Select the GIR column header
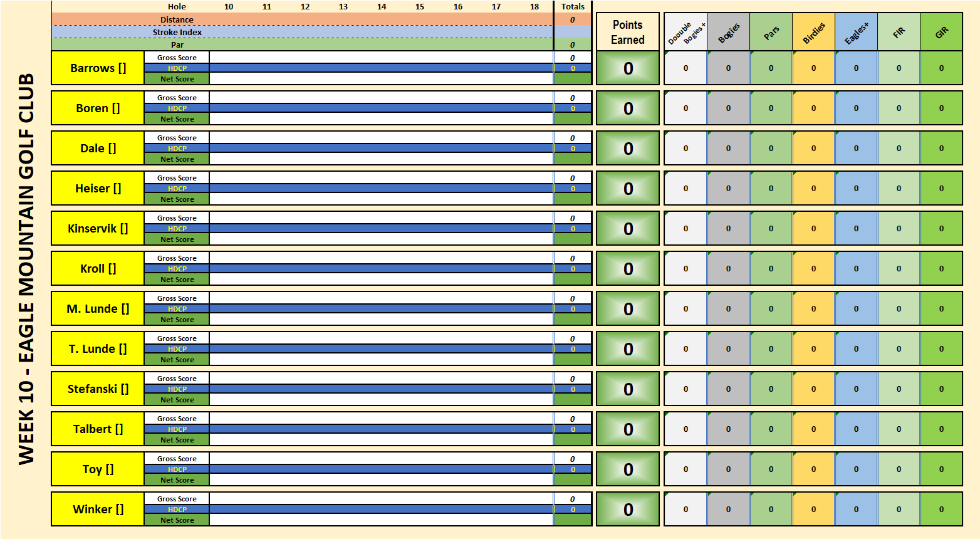This screenshot has height=539, width=980. tap(941, 32)
